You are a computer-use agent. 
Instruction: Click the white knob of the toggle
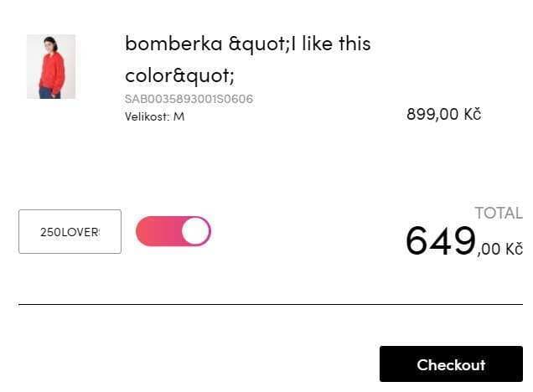195,231
